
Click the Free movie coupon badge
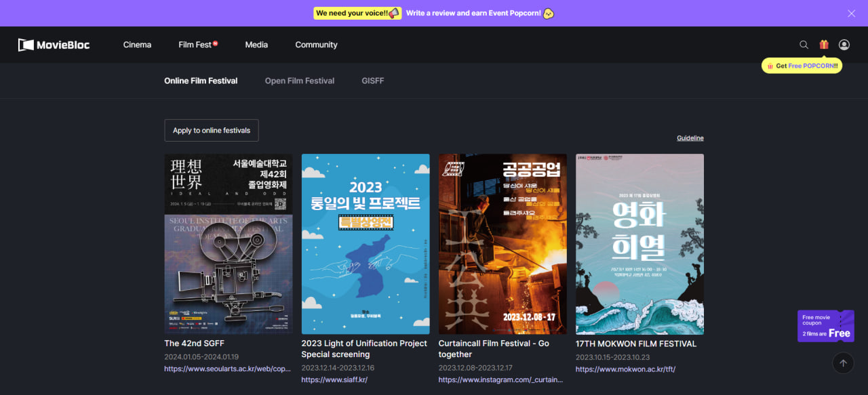click(825, 326)
